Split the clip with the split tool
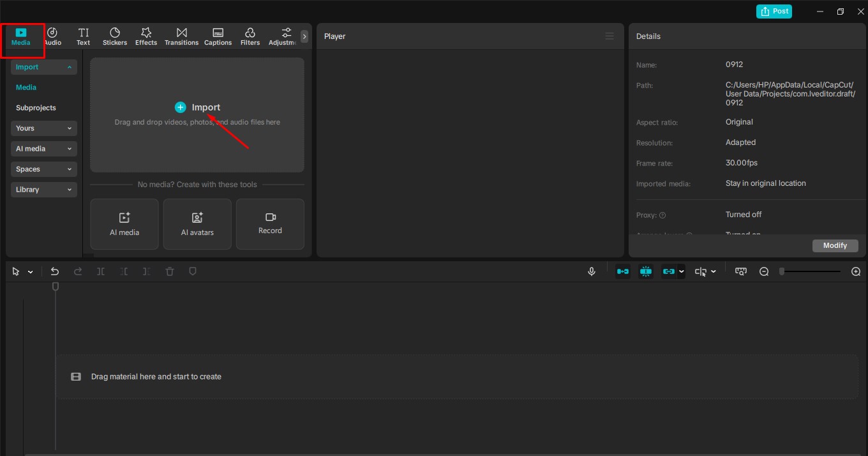The height and width of the screenshot is (456, 868). [101, 271]
